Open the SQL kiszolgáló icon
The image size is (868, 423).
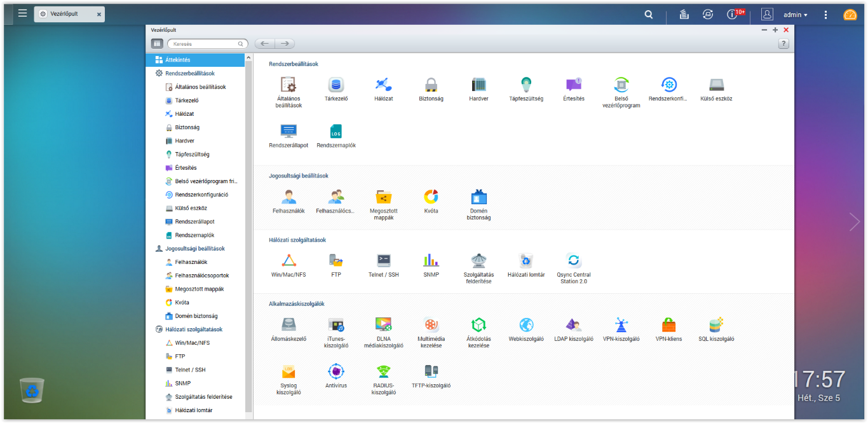pyautogui.click(x=716, y=325)
